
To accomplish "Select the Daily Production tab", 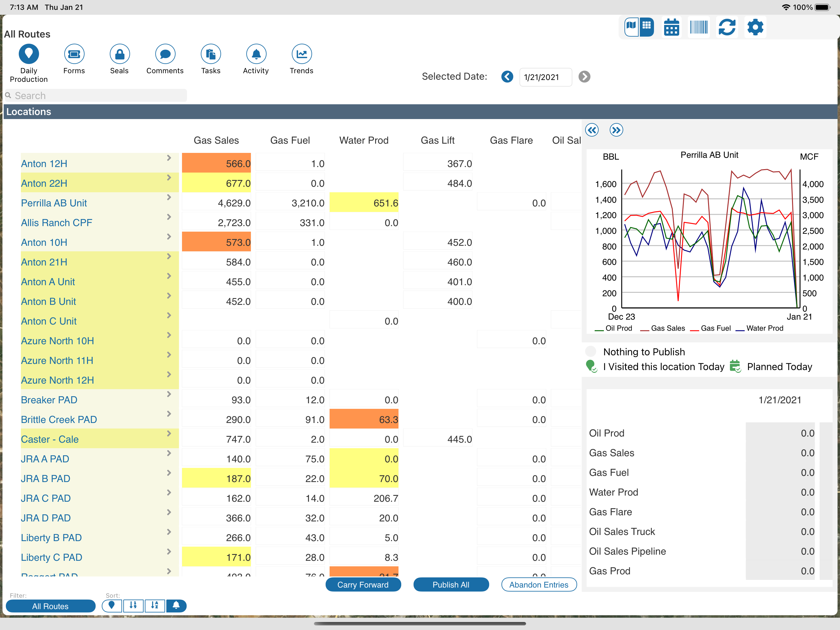I will point(29,63).
